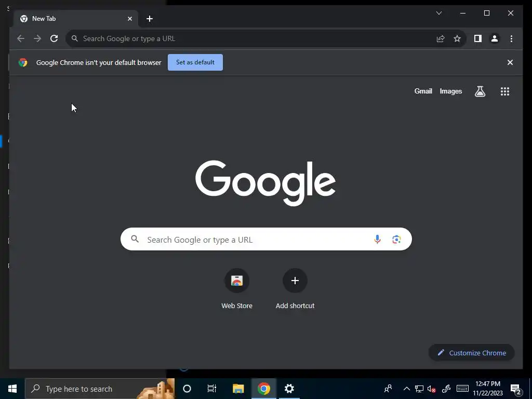The width and height of the screenshot is (532, 399).
Task: Open Cortana circle on the taskbar
Action: (x=187, y=389)
